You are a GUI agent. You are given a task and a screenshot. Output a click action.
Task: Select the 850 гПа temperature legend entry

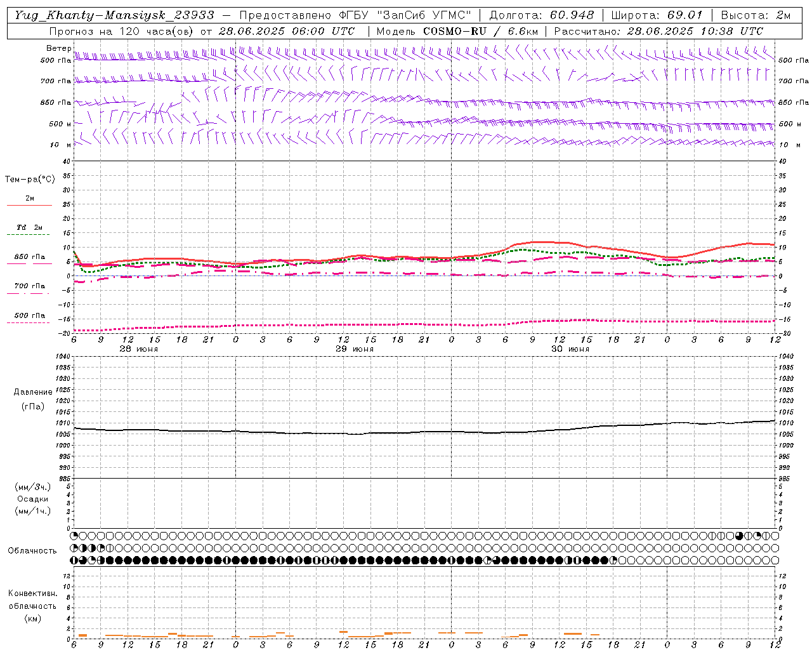(x=30, y=256)
